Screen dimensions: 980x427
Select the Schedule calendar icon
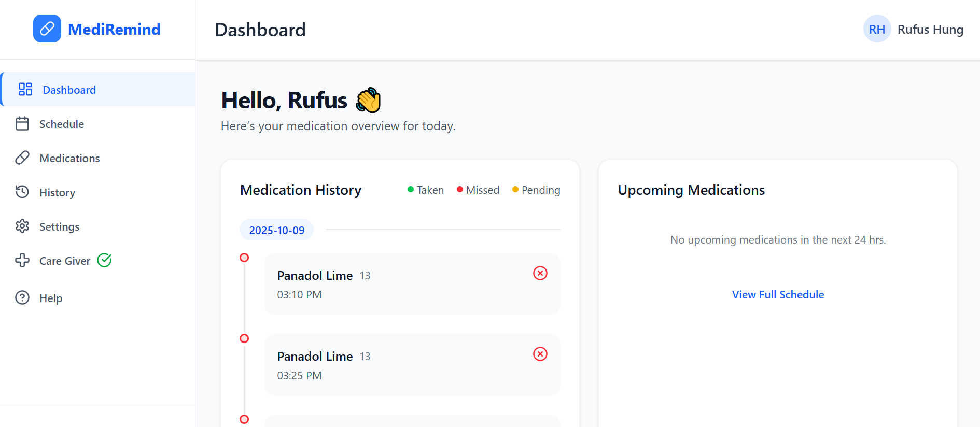pos(23,123)
